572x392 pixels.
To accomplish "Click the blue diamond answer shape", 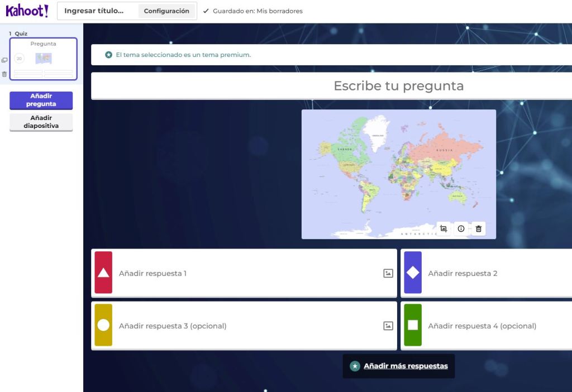I will [413, 273].
